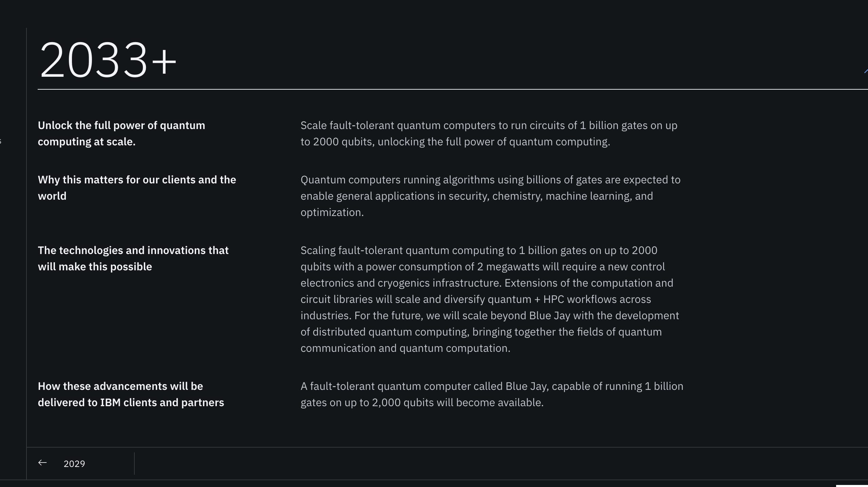
Task: Click the vertical divider right of 2029
Action: pyautogui.click(x=134, y=463)
